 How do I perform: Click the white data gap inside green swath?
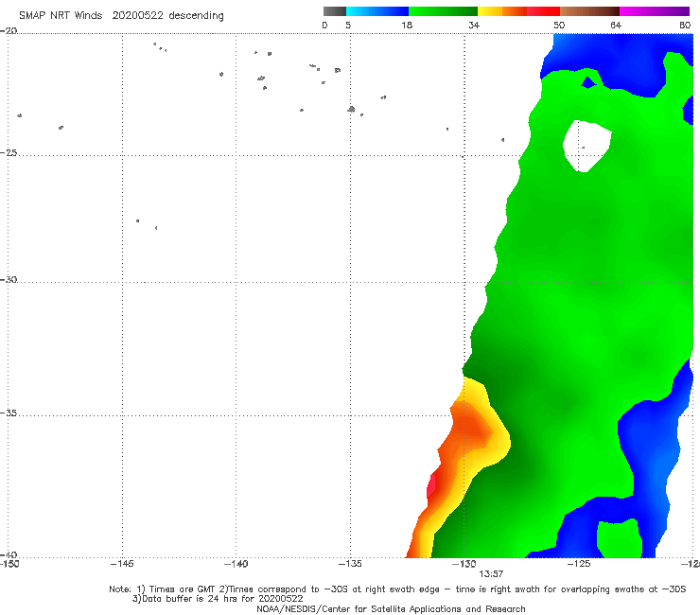586,146
